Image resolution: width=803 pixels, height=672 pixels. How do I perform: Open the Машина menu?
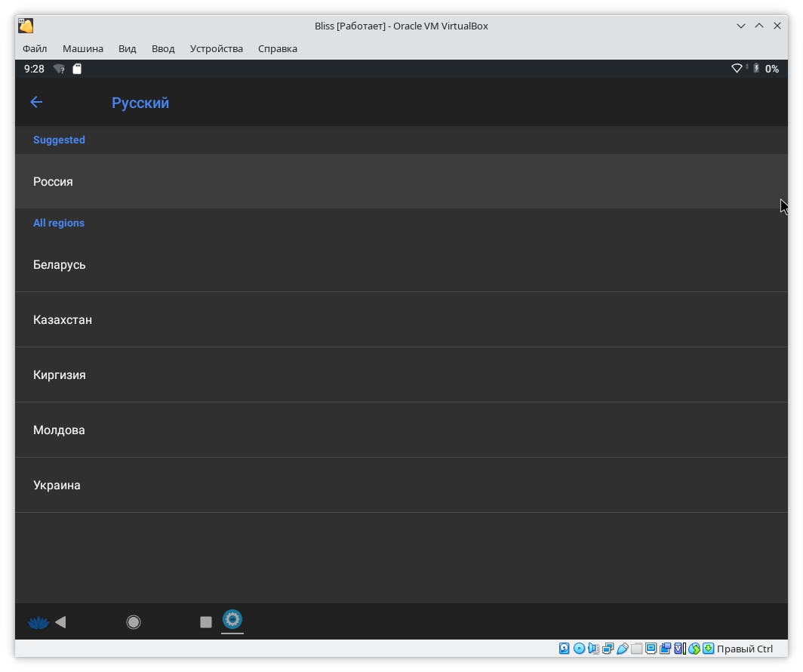tap(83, 48)
